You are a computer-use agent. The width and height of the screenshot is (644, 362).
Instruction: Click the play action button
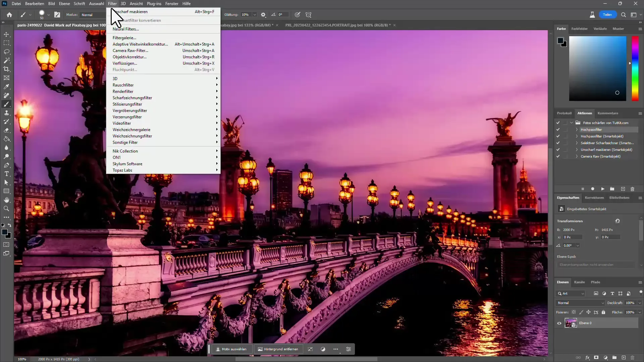click(603, 189)
